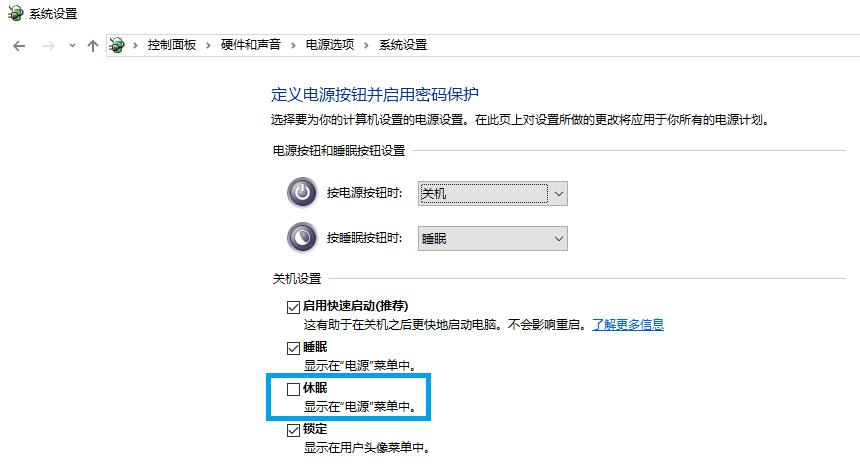The image size is (860, 472).
Task: Go to 电源选项 breadcrumb item
Action: point(329,45)
